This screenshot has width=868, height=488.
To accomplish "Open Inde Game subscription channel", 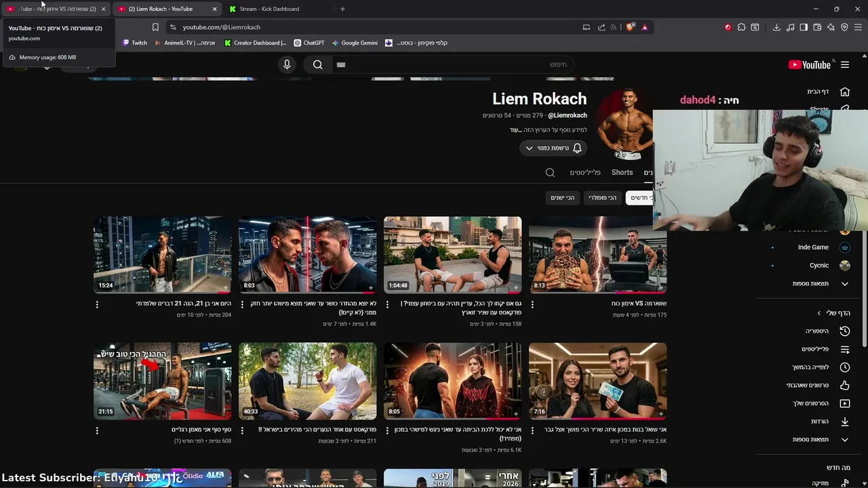I will pyautogui.click(x=813, y=247).
